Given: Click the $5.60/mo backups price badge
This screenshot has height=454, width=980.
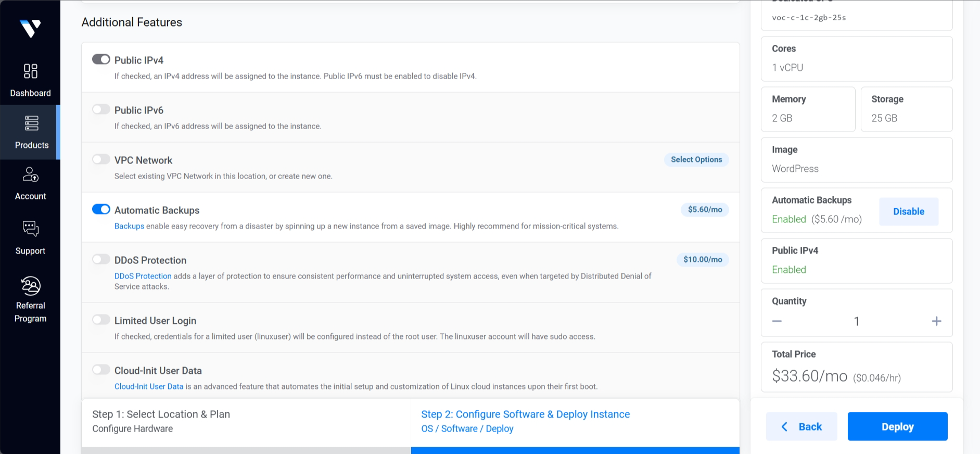Looking at the screenshot, I should (x=705, y=210).
